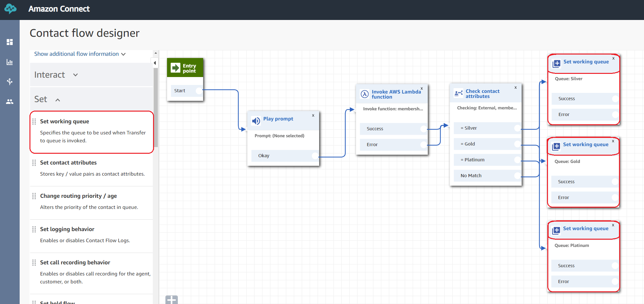Open the Check contact attributes title
This screenshot has height=304, width=644.
coord(482,94)
